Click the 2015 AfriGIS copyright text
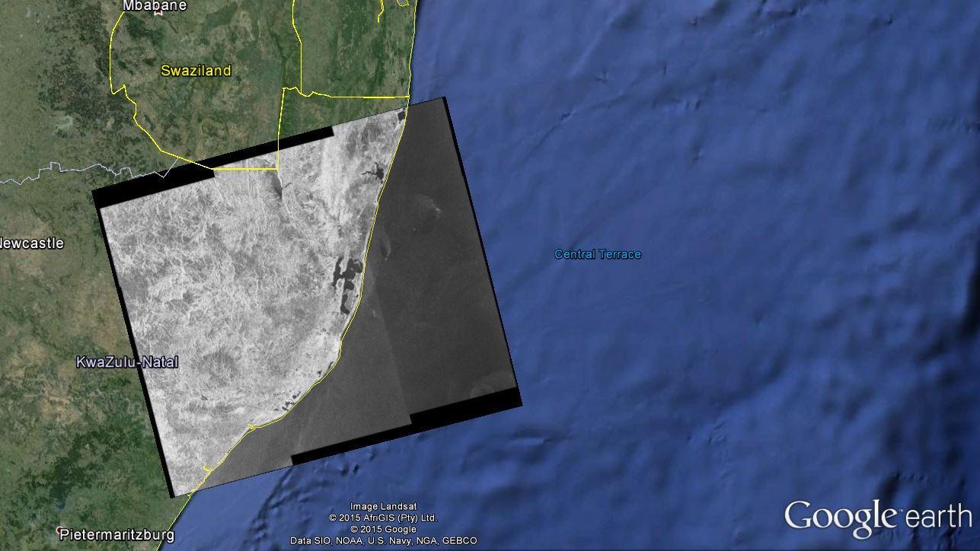 coord(383,518)
